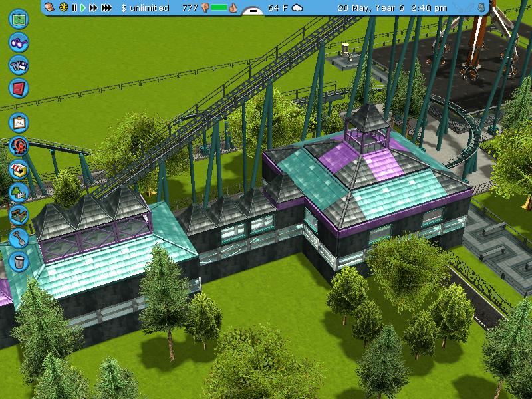Set game to normal play speed
The height and width of the screenshot is (399, 532).
(x=82, y=7)
